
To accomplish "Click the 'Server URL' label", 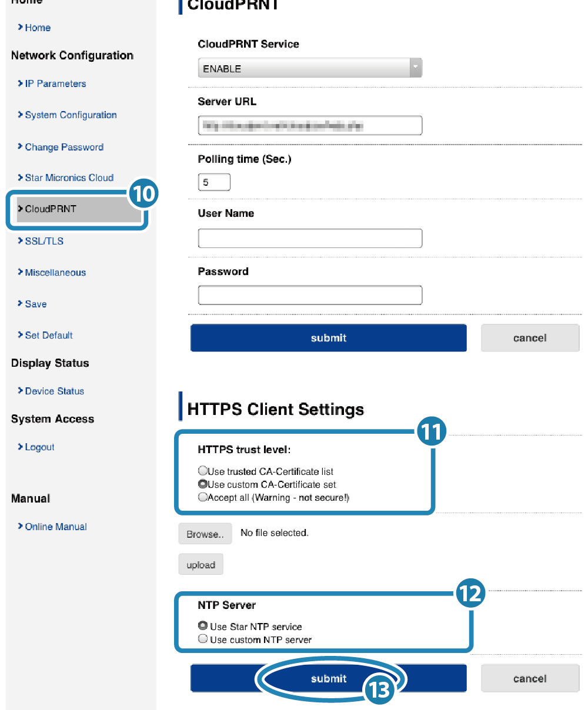I will coord(227,102).
